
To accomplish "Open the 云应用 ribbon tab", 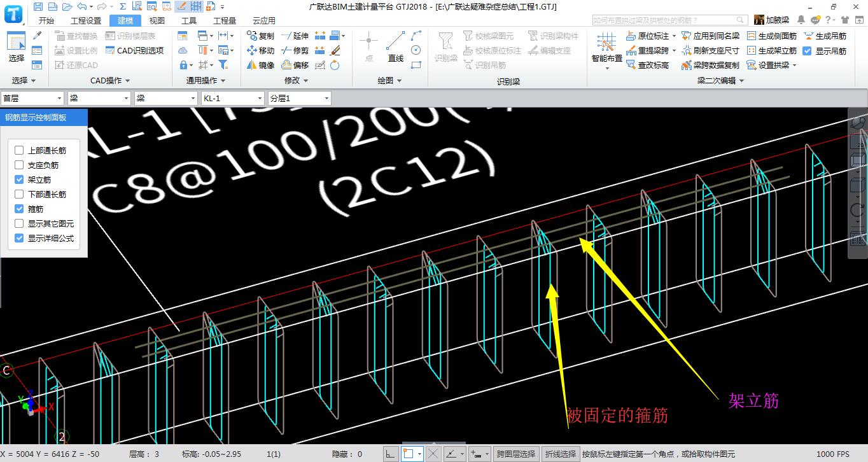I will tap(264, 20).
